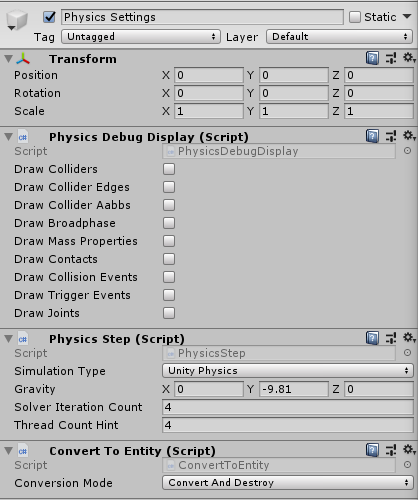
Task: Open Physics Debug Display help reference
Action: [372, 136]
